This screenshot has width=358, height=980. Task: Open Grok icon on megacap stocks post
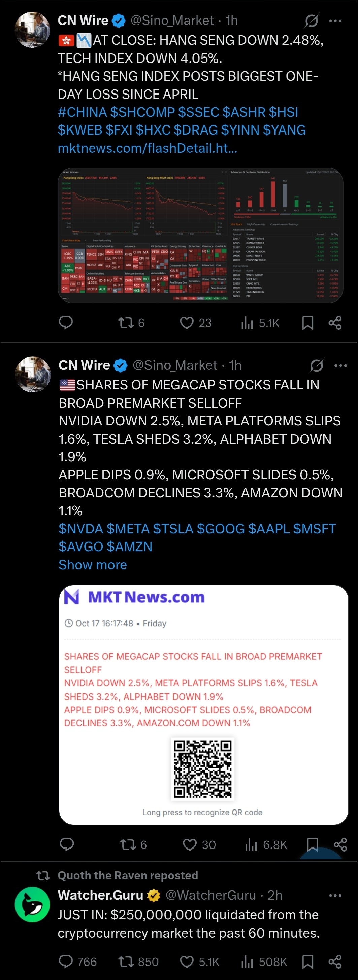click(317, 366)
